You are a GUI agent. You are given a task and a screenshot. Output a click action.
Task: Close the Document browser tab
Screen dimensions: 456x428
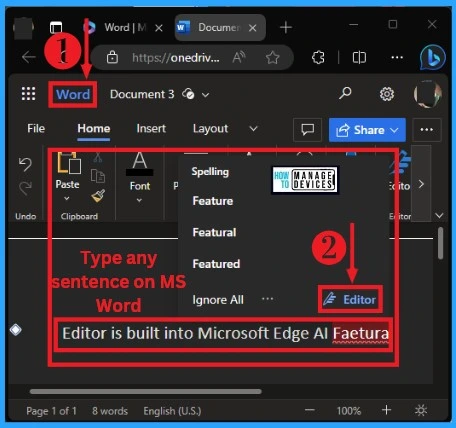tap(253, 28)
